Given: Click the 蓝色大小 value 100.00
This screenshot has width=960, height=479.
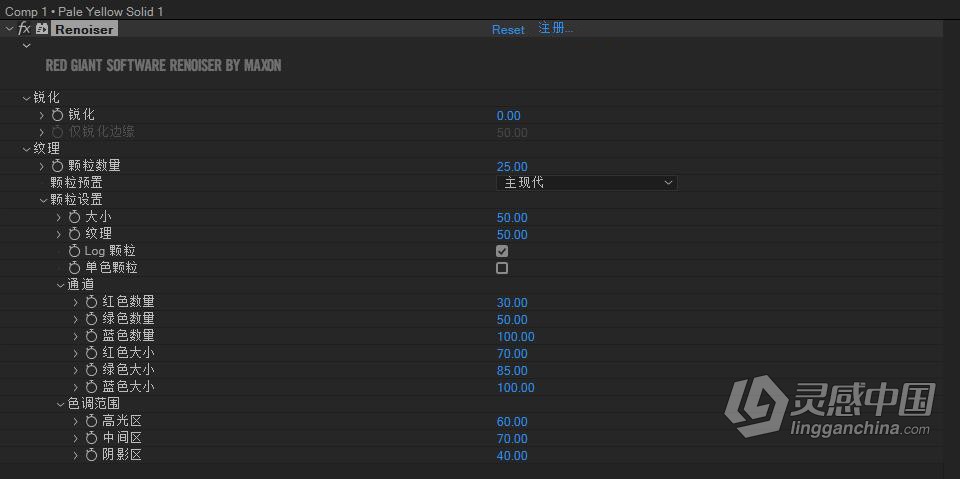Looking at the screenshot, I should (516, 388).
